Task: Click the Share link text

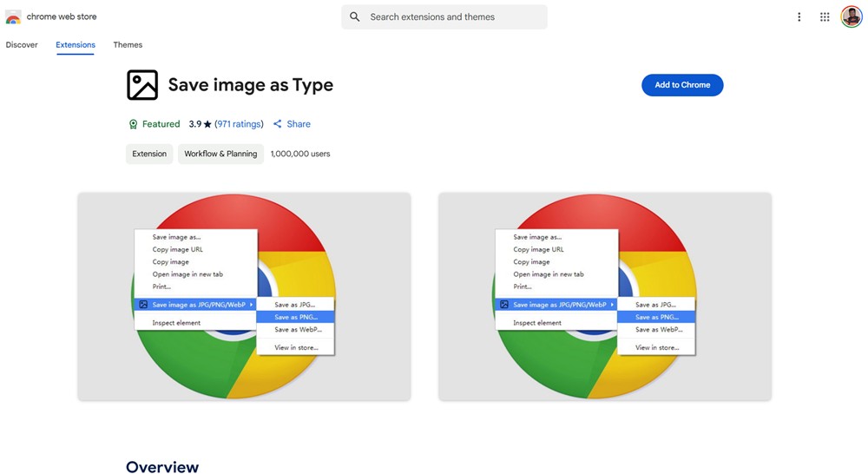Action: click(x=299, y=124)
